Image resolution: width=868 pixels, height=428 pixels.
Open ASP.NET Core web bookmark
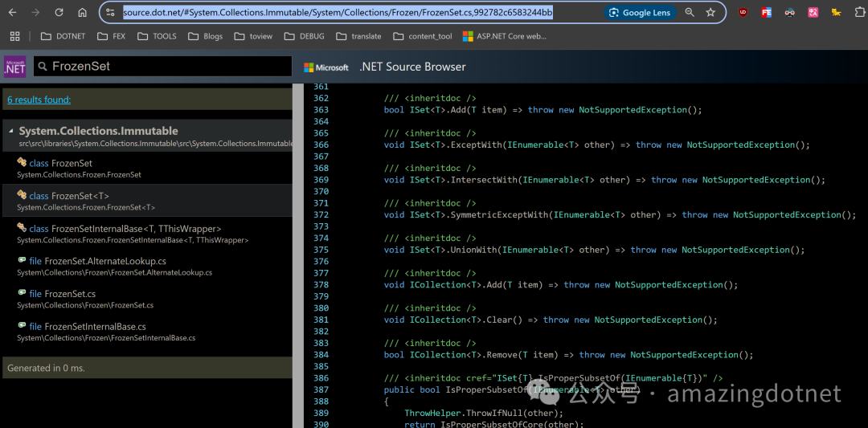click(503, 36)
